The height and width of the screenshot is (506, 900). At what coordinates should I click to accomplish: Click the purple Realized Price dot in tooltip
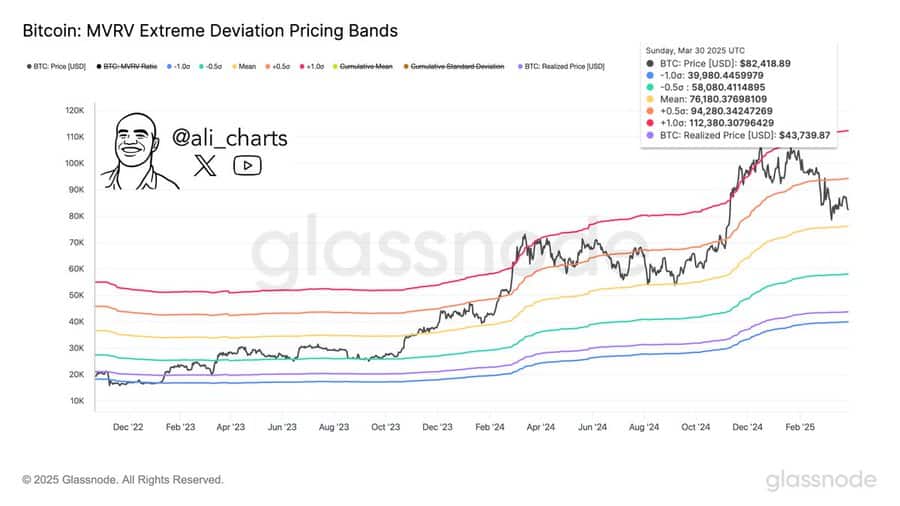pyautogui.click(x=650, y=135)
